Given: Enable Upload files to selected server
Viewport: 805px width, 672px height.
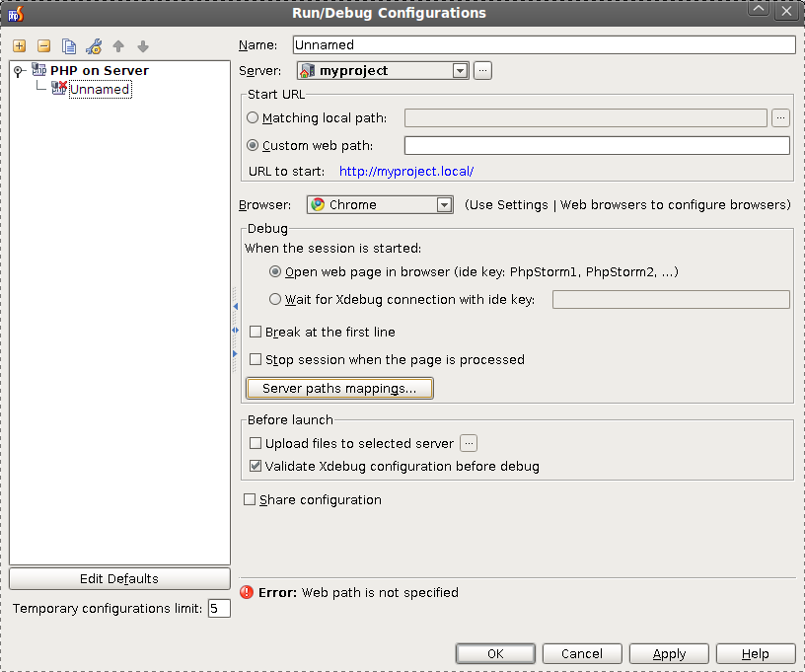Looking at the screenshot, I should pyautogui.click(x=256, y=443).
